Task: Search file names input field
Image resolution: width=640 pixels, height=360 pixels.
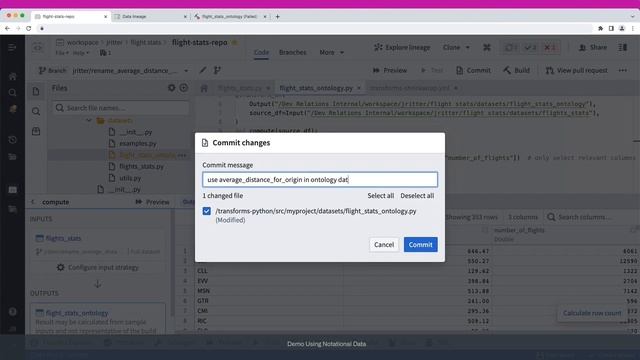Action: (121, 108)
